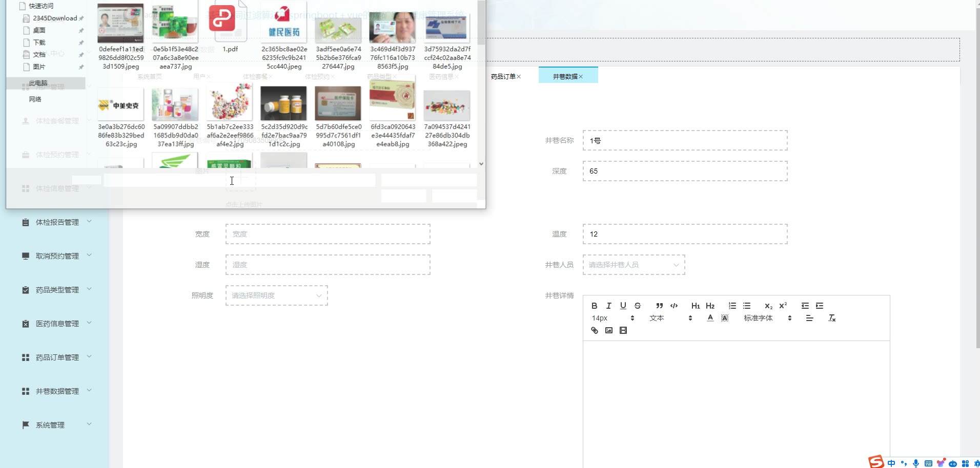Insert a code block
Image resolution: width=980 pixels, height=468 pixels.
(674, 306)
